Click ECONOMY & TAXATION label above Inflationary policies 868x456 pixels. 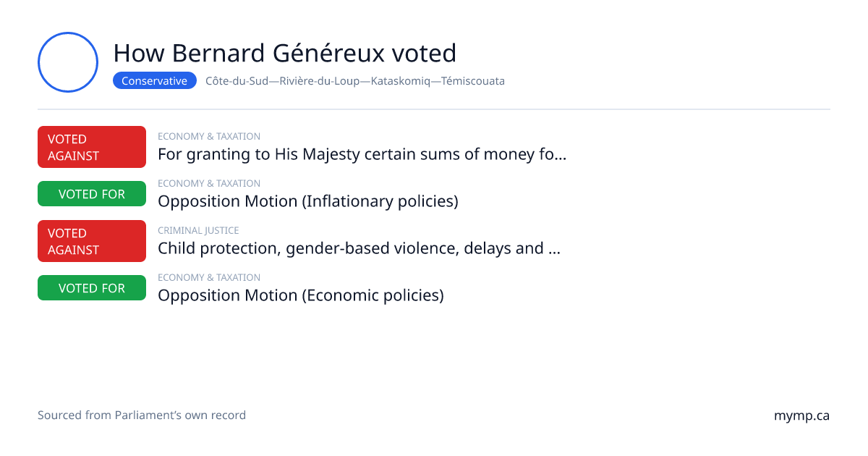[x=209, y=183]
